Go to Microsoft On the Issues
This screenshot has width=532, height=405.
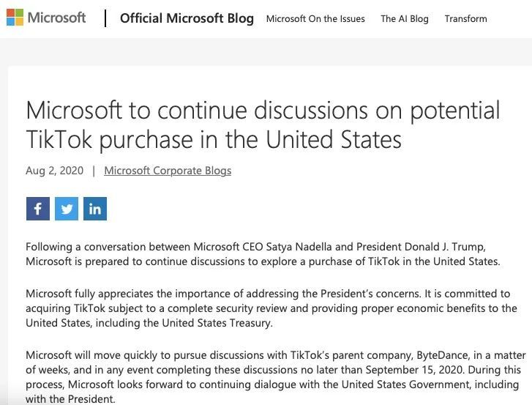(x=315, y=18)
